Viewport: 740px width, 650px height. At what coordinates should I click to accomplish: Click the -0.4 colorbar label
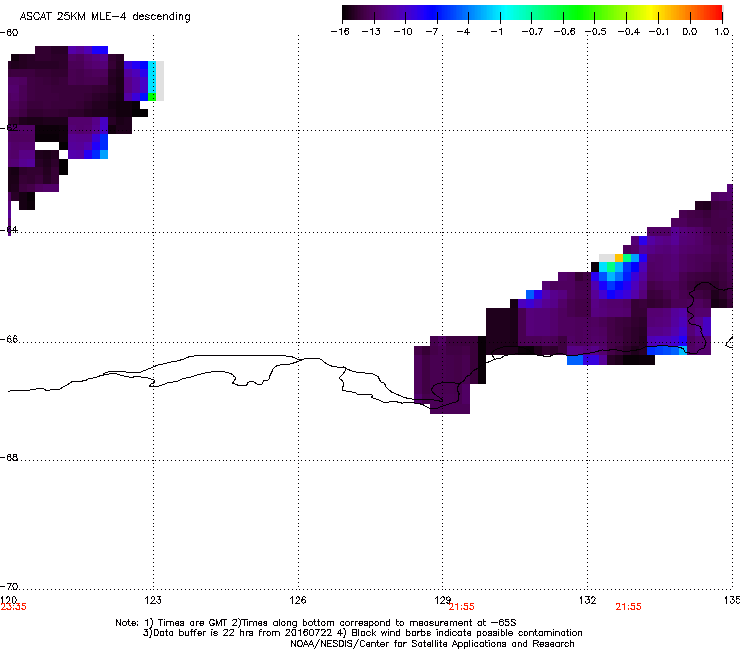coord(629,32)
